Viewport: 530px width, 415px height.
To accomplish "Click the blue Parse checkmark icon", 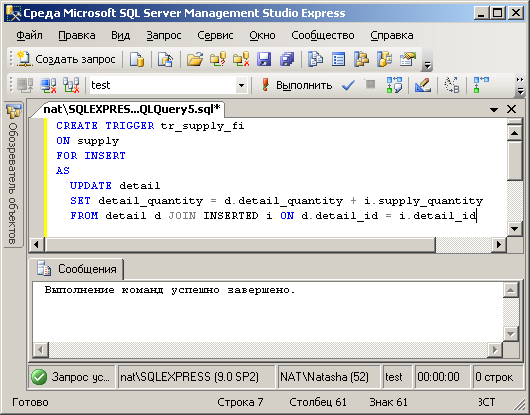I will (x=348, y=85).
